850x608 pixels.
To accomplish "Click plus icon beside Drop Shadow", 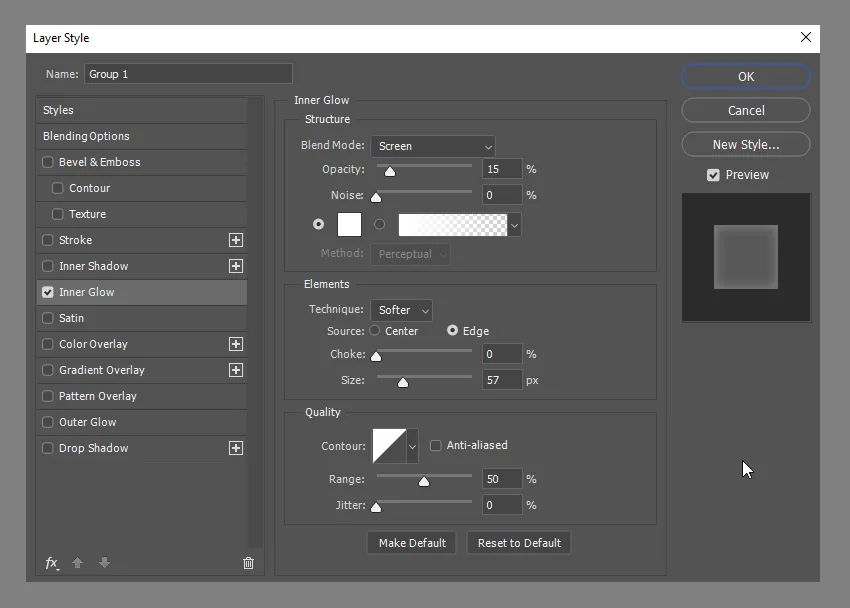I will (x=236, y=448).
